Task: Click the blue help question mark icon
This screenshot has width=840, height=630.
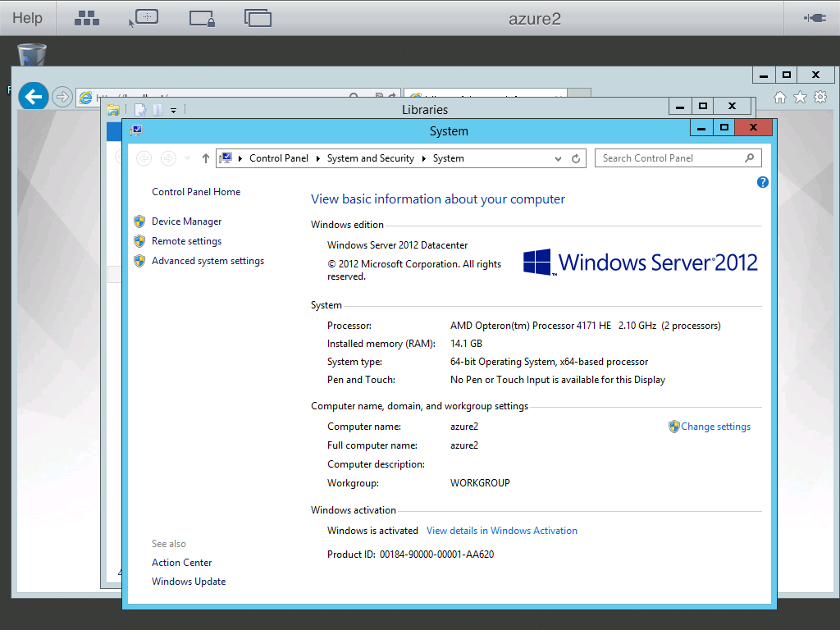Action: (762, 182)
